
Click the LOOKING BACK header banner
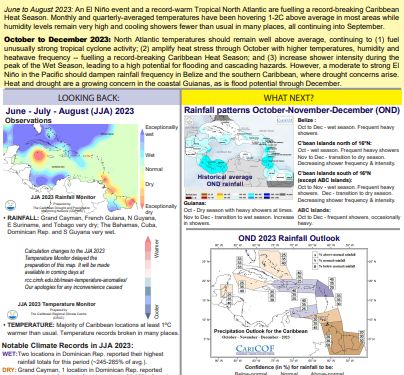(x=92, y=98)
